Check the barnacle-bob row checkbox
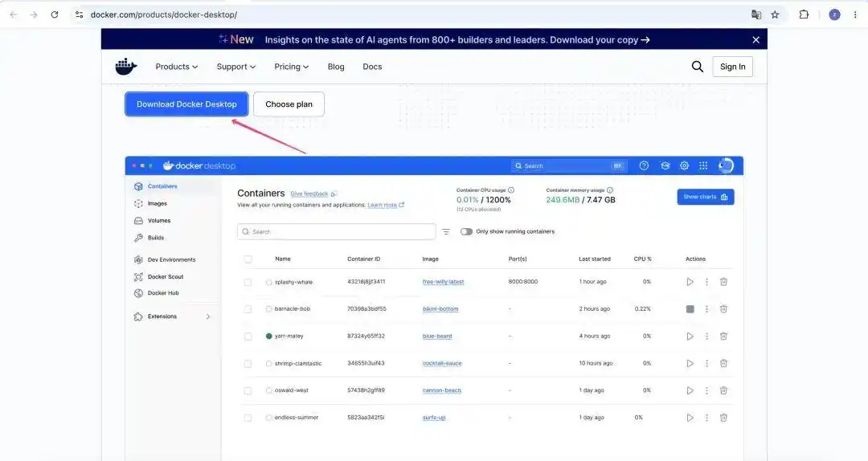Viewport: 868px width, 461px height. tap(248, 309)
